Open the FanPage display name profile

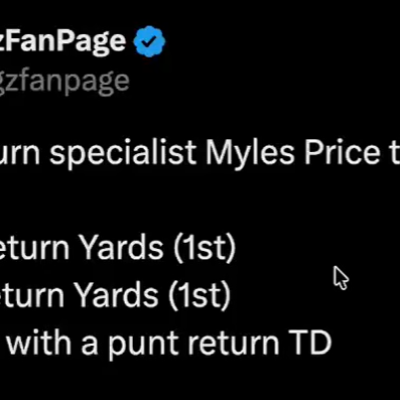[x=63, y=42]
